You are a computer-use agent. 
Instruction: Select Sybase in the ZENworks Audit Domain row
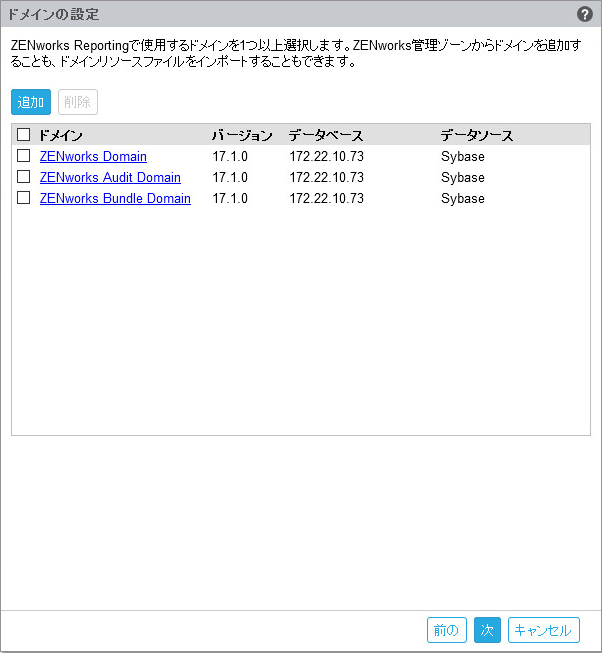[x=463, y=178]
